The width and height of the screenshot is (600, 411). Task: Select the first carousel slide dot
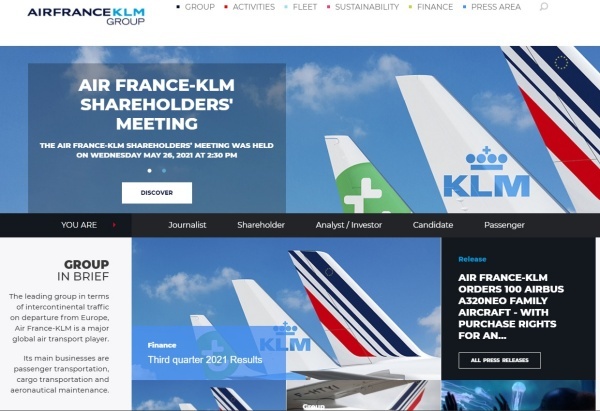click(150, 171)
